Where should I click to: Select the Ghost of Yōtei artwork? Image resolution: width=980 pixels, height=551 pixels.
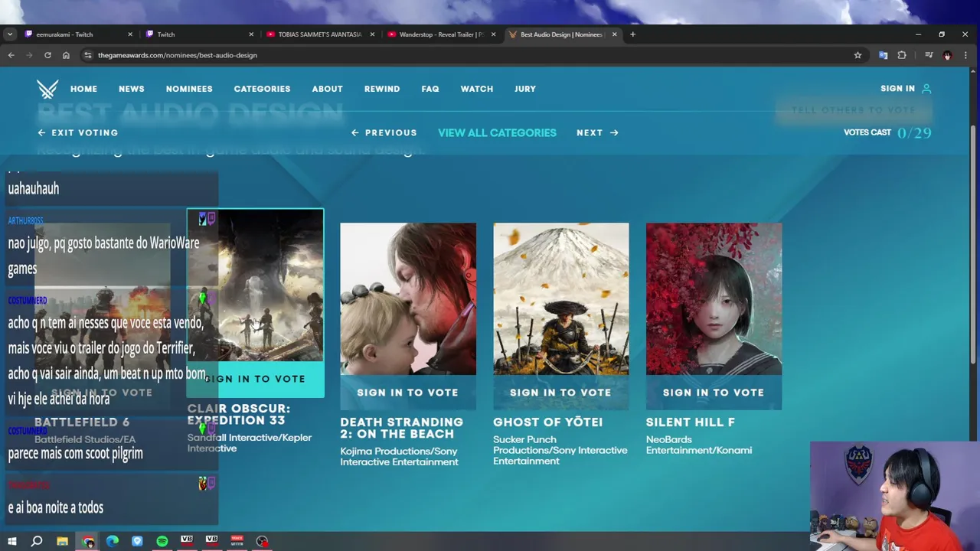pos(561,299)
